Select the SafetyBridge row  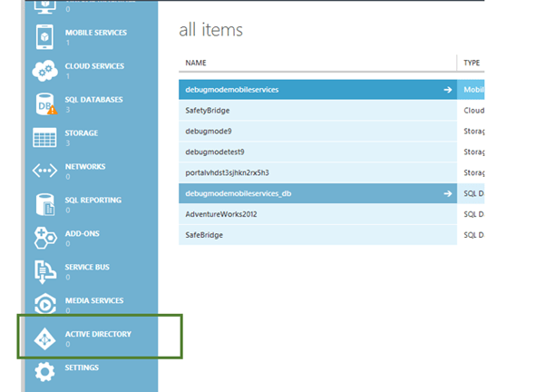tap(208, 110)
